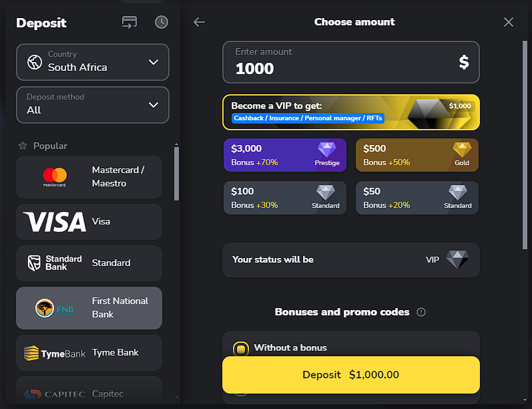
Task: Click the Enter amount input field
Action: tap(351, 62)
